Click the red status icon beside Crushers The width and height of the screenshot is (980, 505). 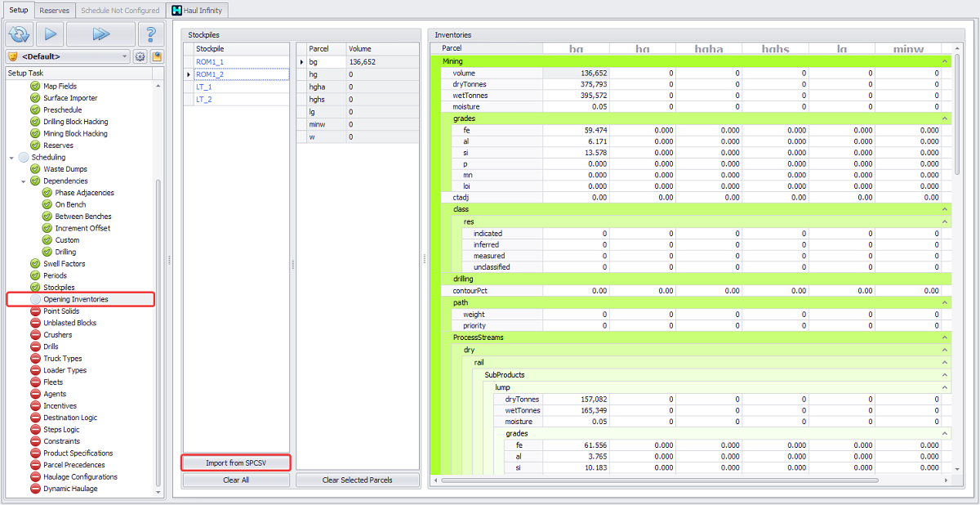(x=35, y=335)
